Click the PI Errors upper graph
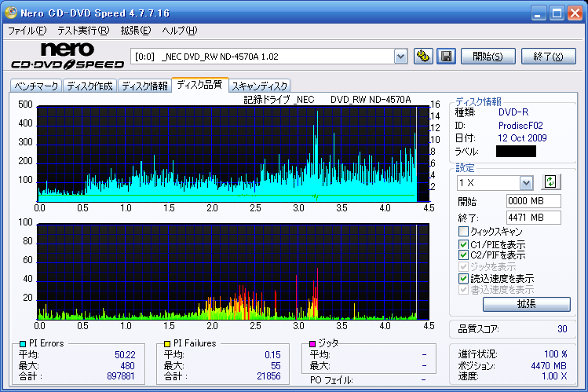 [233, 154]
